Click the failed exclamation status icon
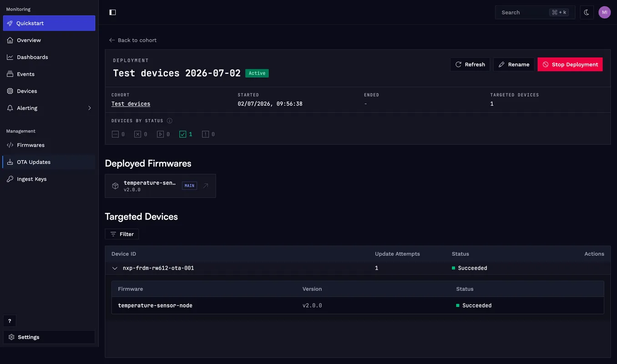Image resolution: width=617 pixels, height=364 pixels. coord(205,134)
